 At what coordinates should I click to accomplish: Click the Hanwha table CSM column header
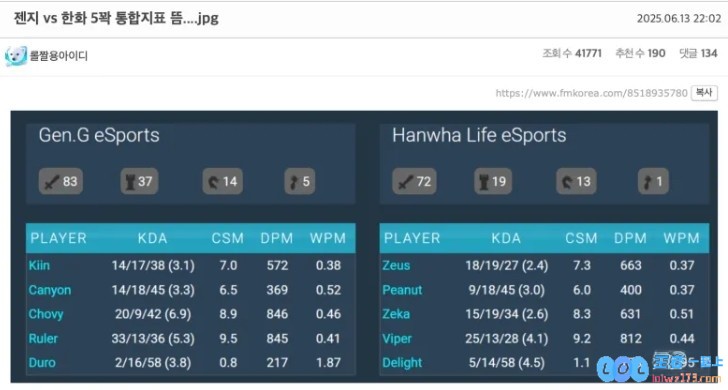click(x=581, y=238)
